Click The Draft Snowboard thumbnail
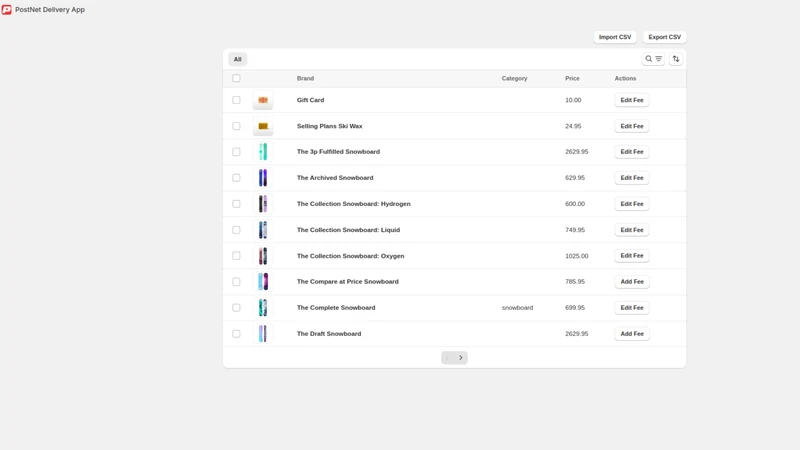The image size is (800, 450). coord(263,334)
